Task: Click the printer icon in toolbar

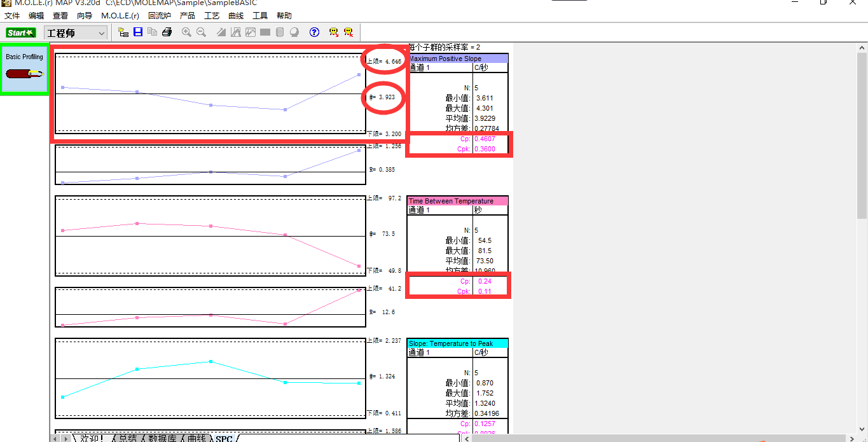Action: tap(167, 32)
